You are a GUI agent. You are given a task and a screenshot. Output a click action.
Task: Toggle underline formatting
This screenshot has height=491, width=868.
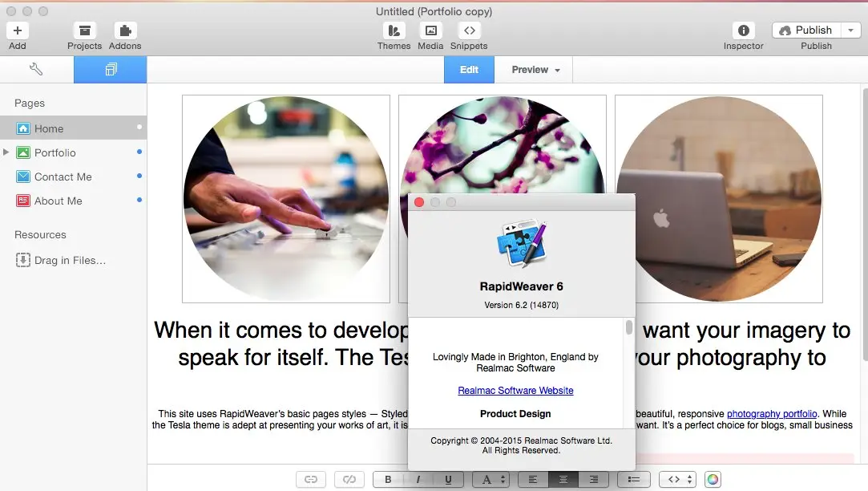click(448, 479)
